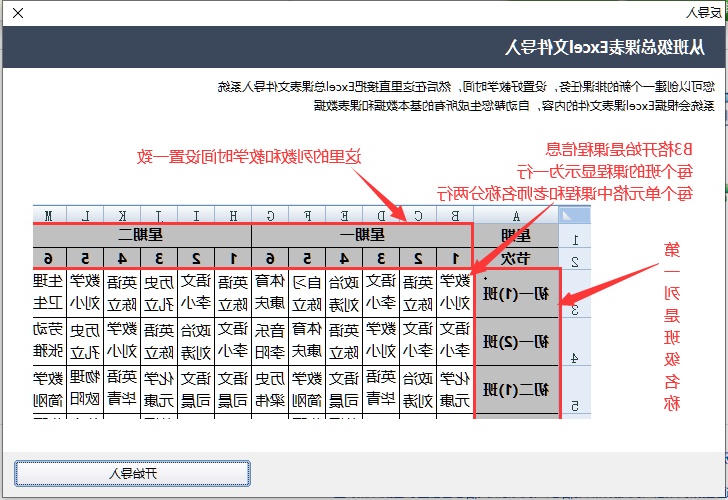Click the window title text 导入
This screenshot has width=728, height=500.
click(x=704, y=13)
